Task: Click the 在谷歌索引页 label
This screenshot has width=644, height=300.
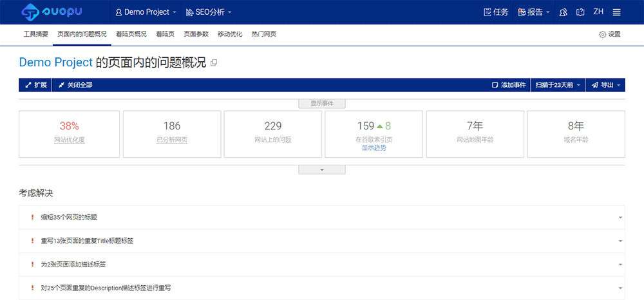Action: pyautogui.click(x=374, y=140)
